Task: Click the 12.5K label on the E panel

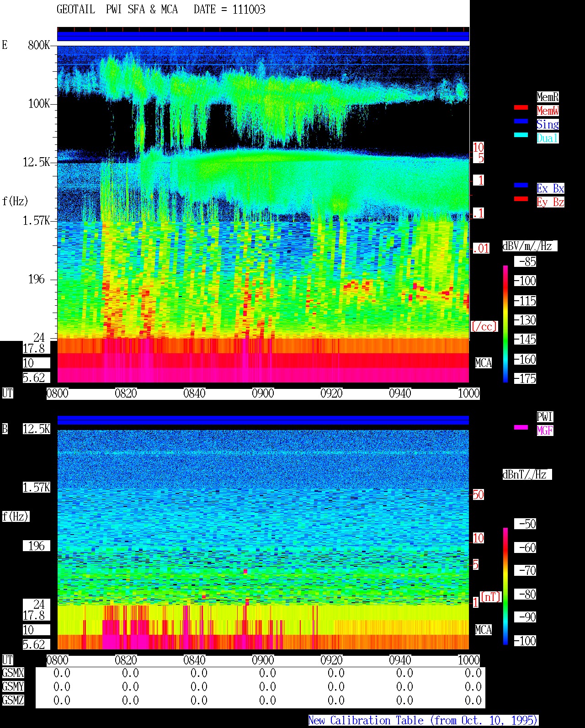Action: [37, 162]
